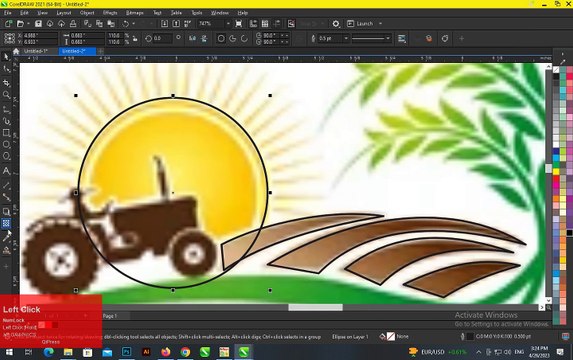Click the Launch button
Screen dimensions: 573x360
coord(360,24)
